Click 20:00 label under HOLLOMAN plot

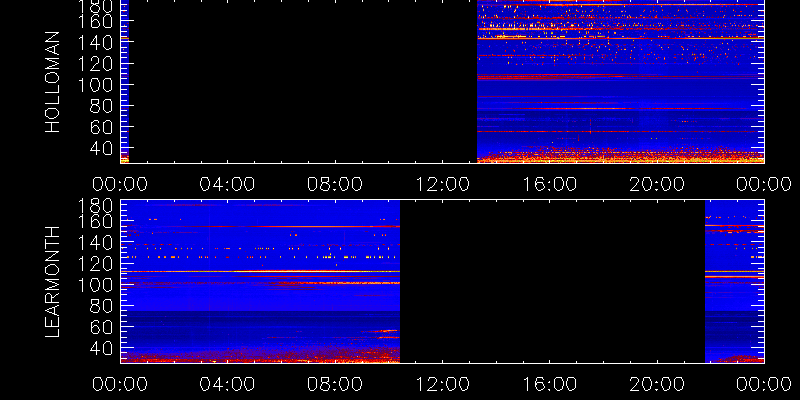(657, 184)
